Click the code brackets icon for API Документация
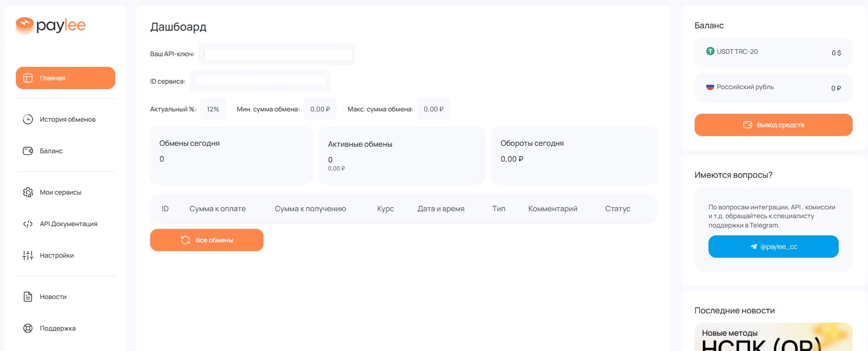 [x=28, y=224]
